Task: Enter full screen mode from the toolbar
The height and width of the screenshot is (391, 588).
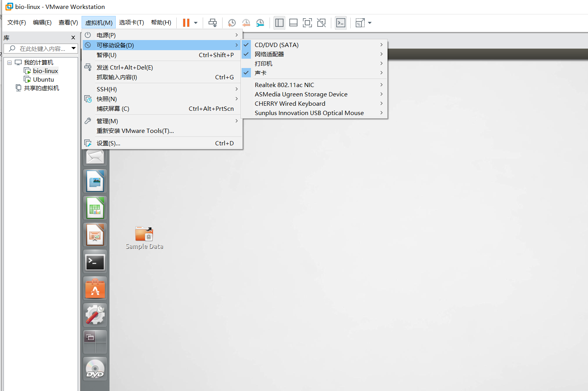Action: pyautogui.click(x=307, y=23)
